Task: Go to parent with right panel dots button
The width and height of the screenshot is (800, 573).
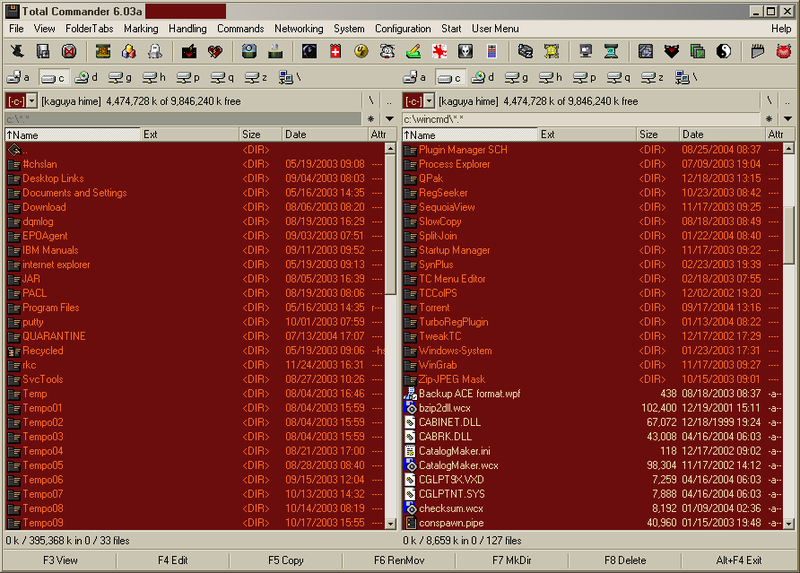Action: [x=787, y=101]
